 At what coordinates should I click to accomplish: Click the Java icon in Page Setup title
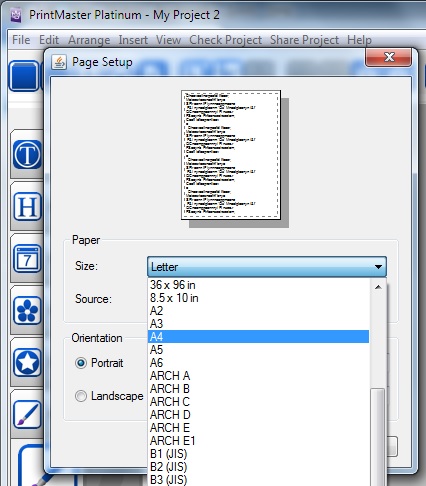(59, 62)
